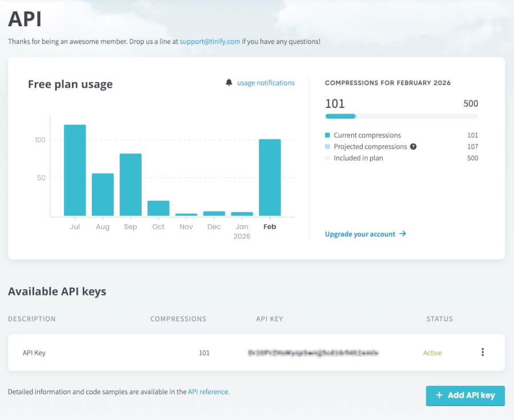The height and width of the screenshot is (420, 514).
Task: Click the plus icon on Add API key
Action: 439,395
